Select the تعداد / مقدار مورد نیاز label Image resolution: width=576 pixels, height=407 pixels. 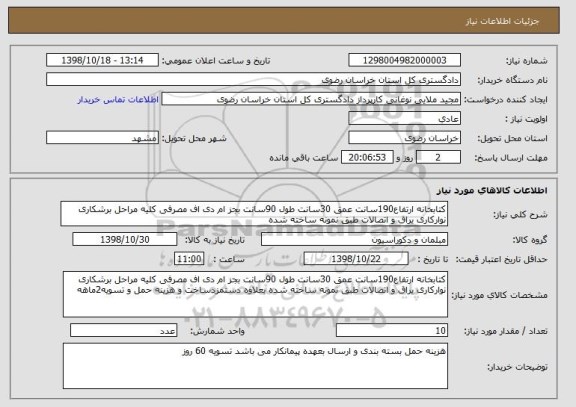(506, 331)
